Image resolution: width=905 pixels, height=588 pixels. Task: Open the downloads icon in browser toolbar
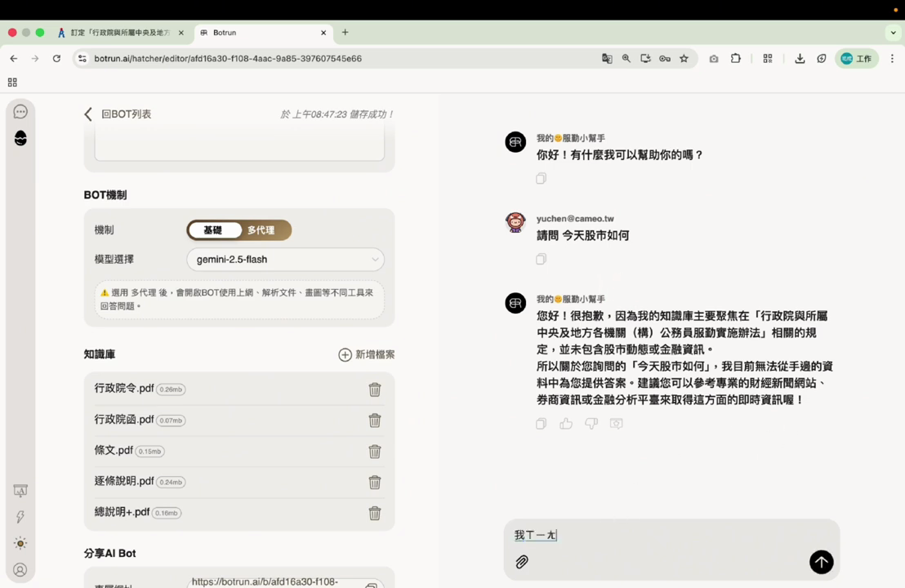coord(800,58)
